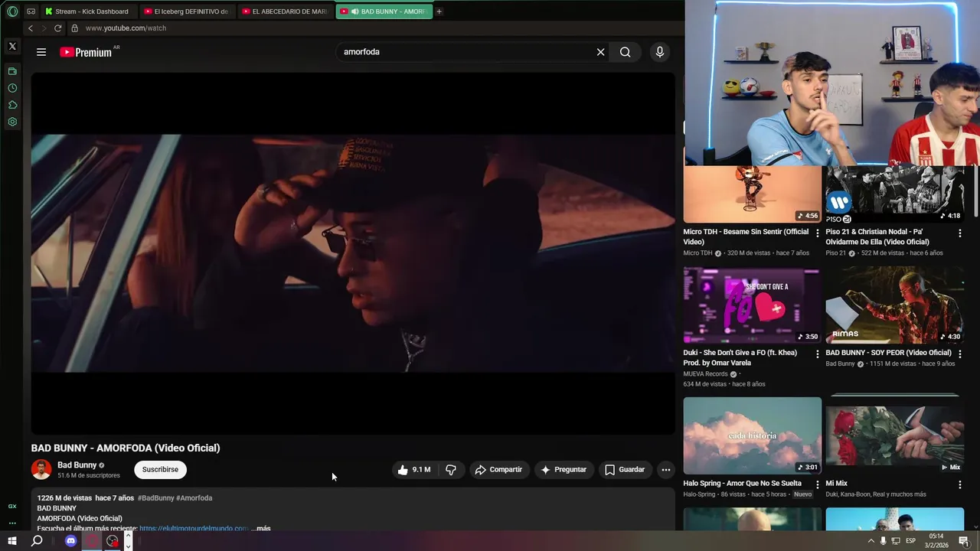Click the Halo Spring title text
The height and width of the screenshot is (551, 980).
click(x=743, y=484)
